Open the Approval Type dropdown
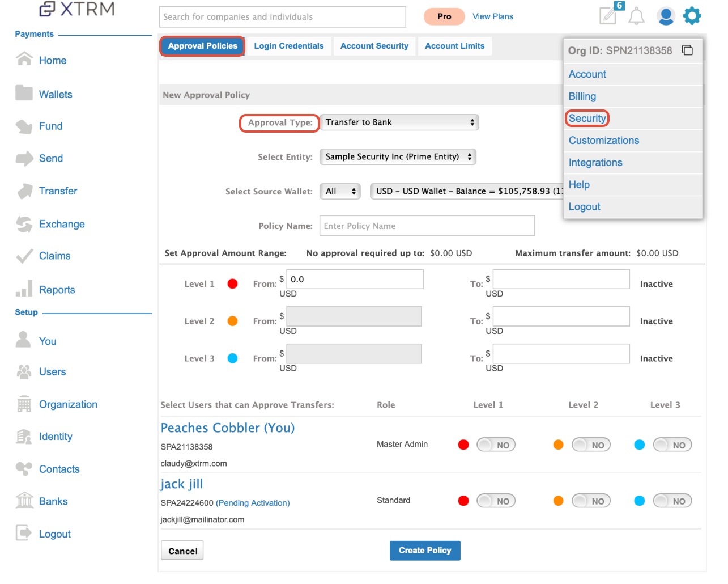 pyautogui.click(x=399, y=122)
